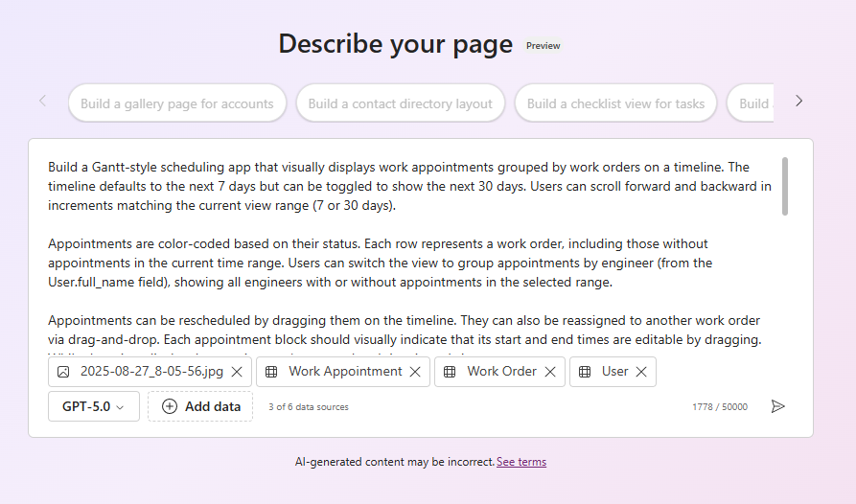Remove the 2025-08-27_8-05-56.jpg attachment
The width and height of the screenshot is (856, 504).
tap(237, 372)
